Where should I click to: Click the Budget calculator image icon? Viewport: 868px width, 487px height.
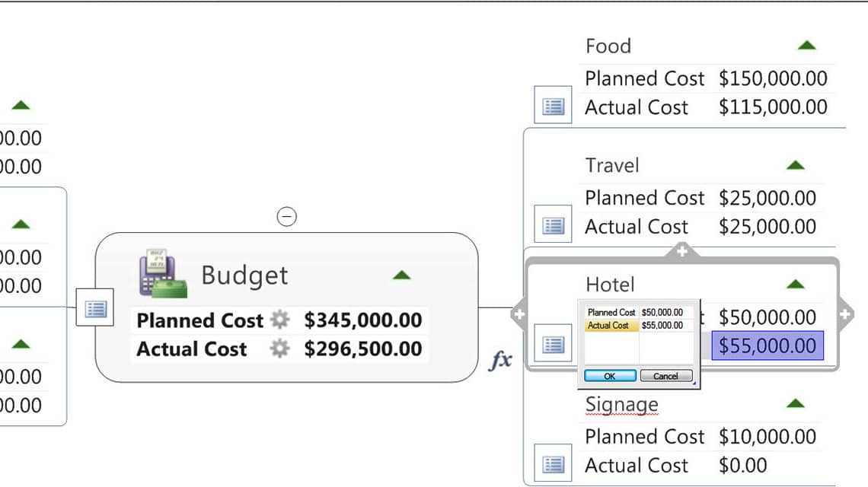tap(163, 273)
